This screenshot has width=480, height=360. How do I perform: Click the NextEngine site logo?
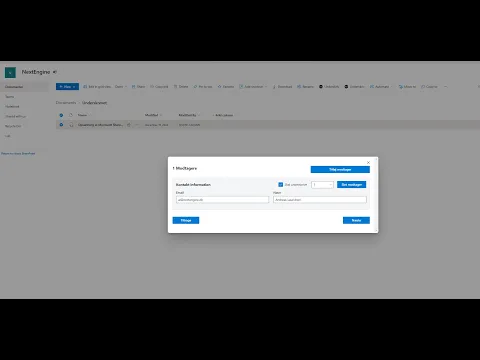click(10, 72)
